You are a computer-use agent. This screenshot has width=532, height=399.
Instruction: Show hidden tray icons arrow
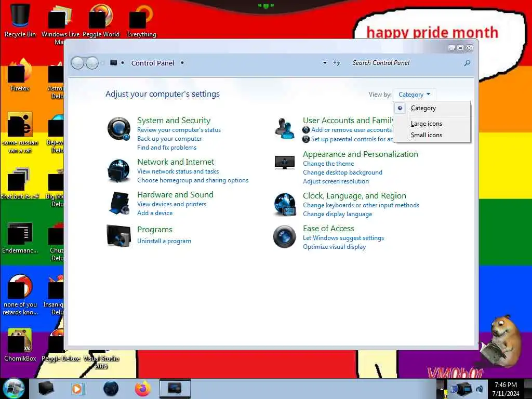pos(442,389)
